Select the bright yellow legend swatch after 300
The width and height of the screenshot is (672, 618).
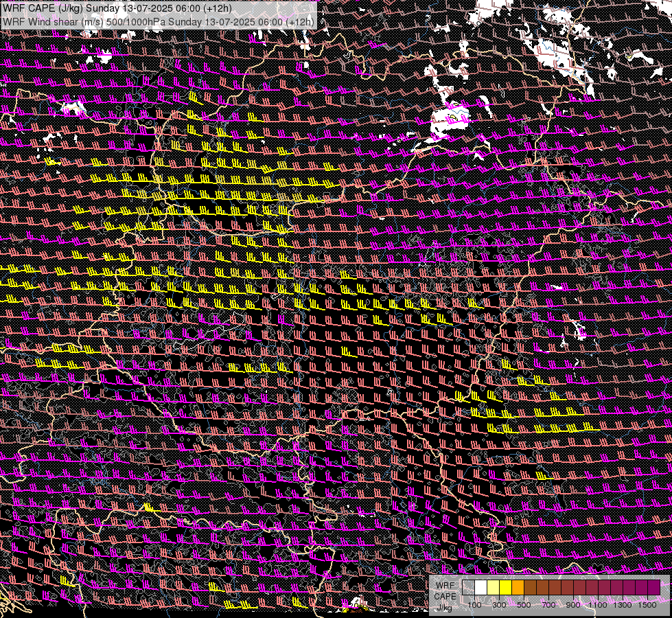tap(506, 588)
